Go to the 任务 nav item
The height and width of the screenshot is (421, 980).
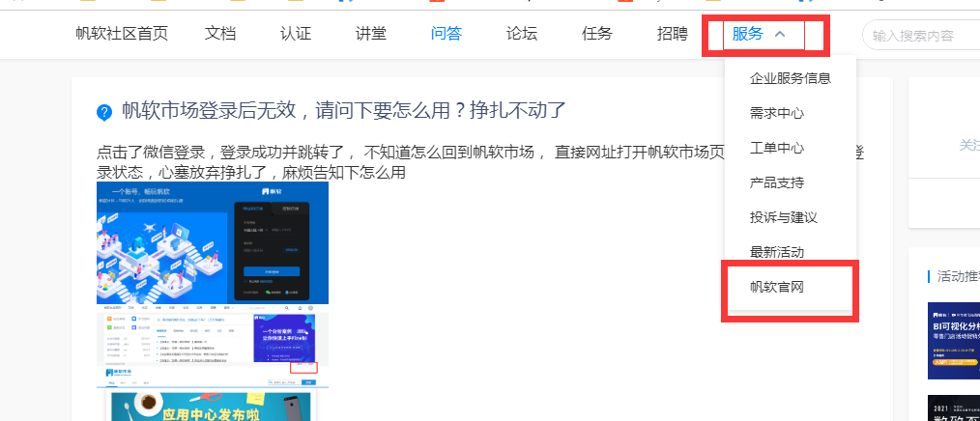[x=597, y=34]
